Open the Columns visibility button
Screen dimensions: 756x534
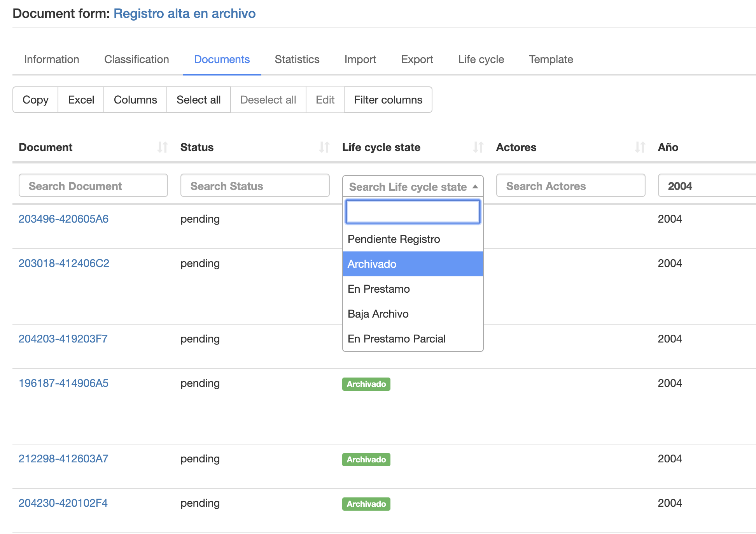click(x=135, y=100)
